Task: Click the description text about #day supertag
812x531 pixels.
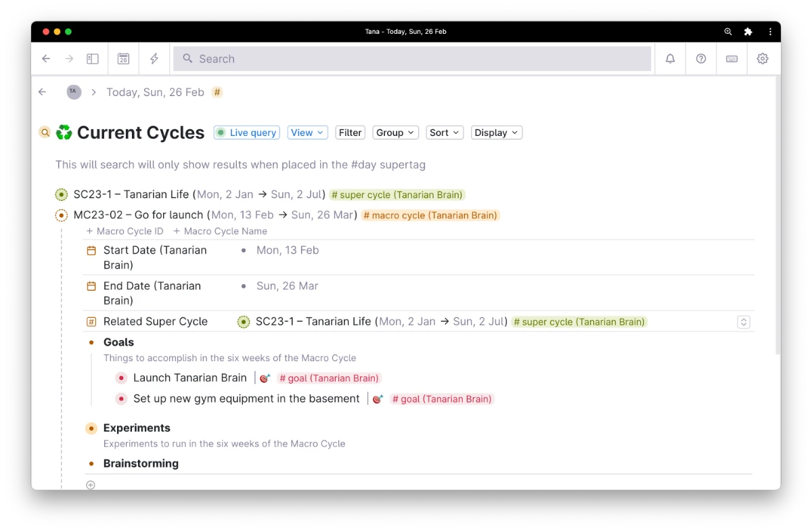Action: pos(240,164)
